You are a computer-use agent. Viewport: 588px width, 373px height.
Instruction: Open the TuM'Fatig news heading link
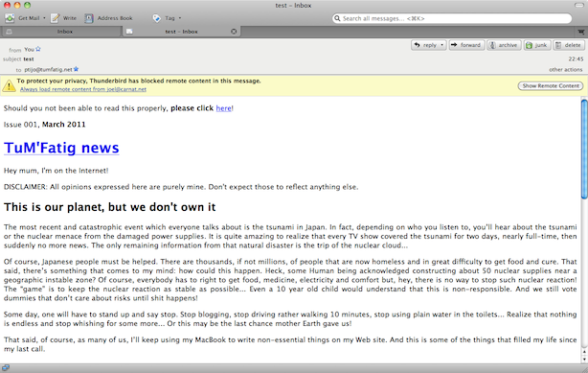[61, 148]
